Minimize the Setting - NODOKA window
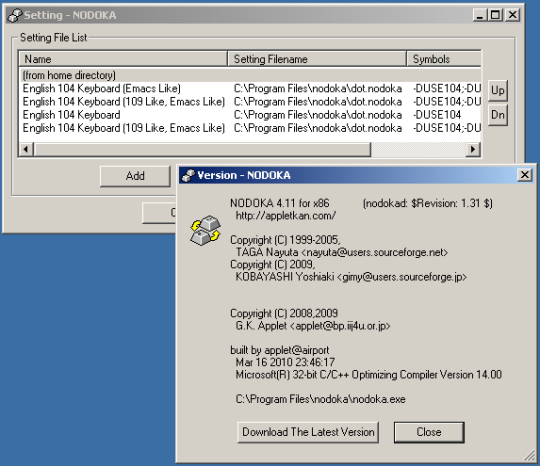 point(480,15)
